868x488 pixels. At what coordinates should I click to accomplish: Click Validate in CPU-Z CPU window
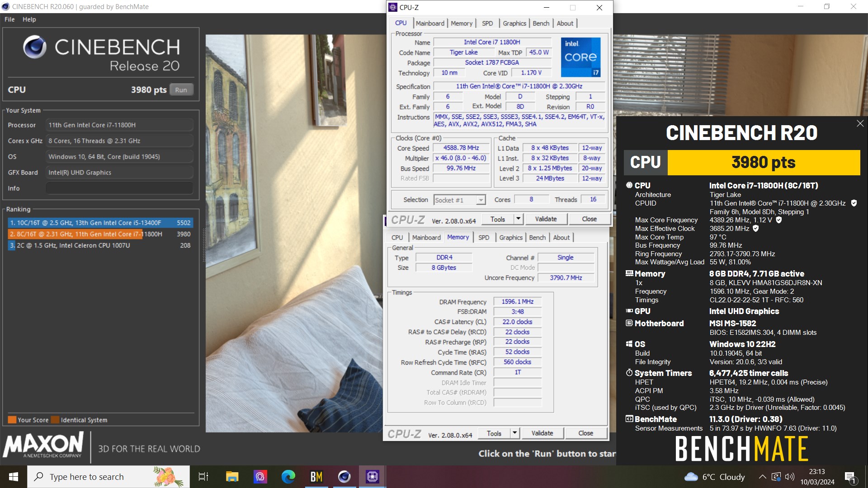(546, 219)
